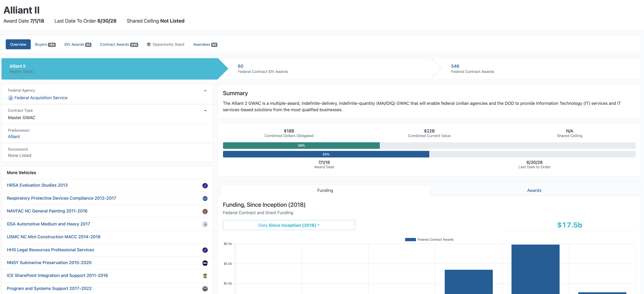Open the Opportunity Stack tab

pyautogui.click(x=166, y=44)
